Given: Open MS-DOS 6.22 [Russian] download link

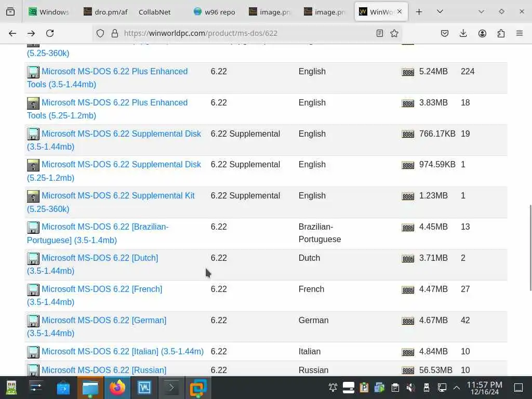Looking at the screenshot, I should click(x=104, y=370).
